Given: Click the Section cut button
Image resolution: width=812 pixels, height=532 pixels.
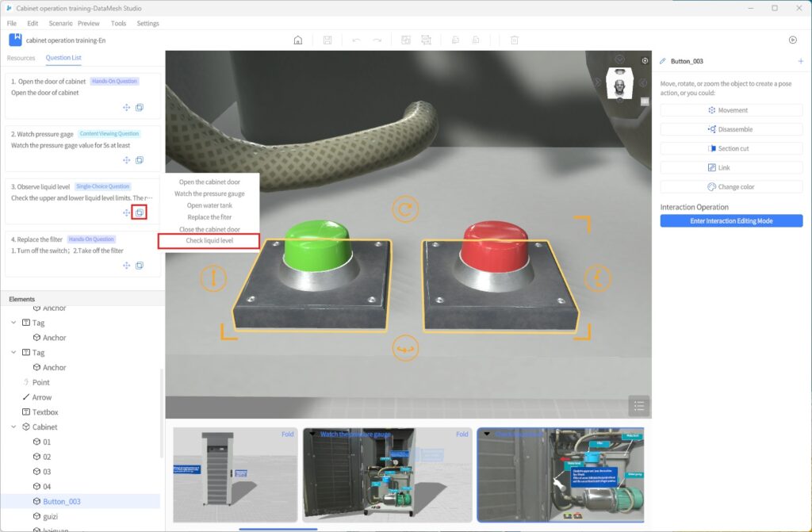Looking at the screenshot, I should pyautogui.click(x=731, y=148).
